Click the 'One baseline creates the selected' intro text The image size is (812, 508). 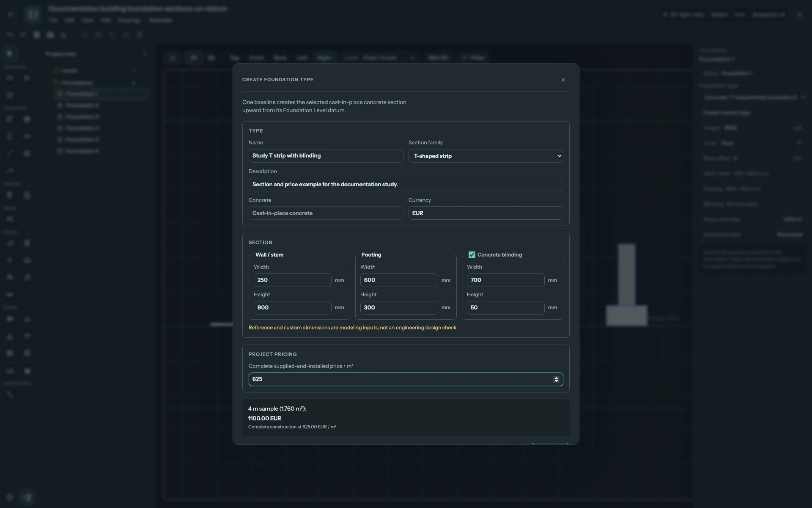click(x=324, y=106)
